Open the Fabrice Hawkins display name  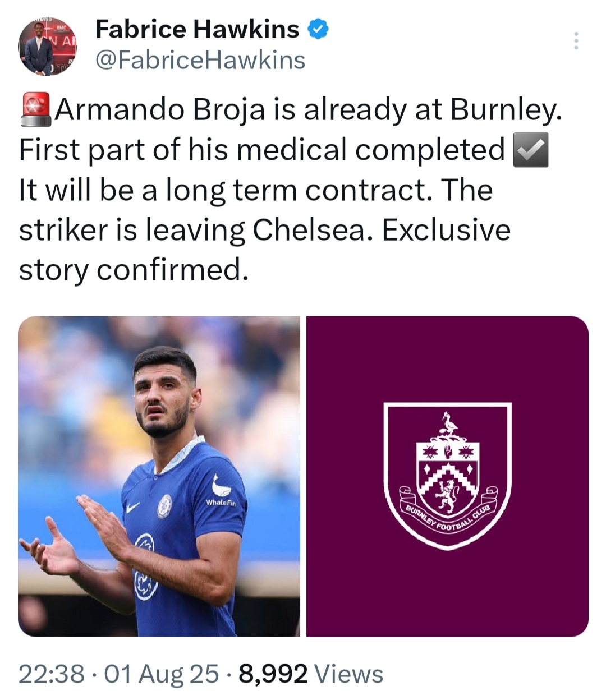pyautogui.click(x=198, y=29)
